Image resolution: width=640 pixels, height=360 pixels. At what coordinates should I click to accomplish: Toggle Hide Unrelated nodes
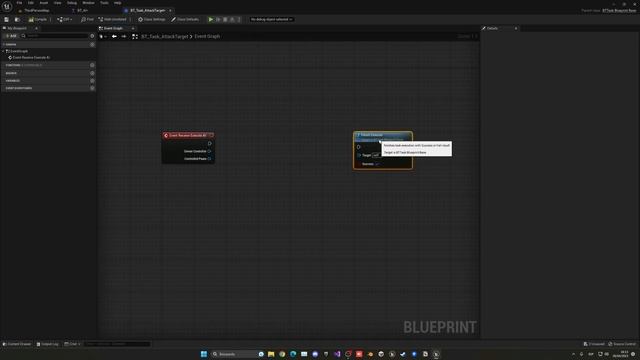pos(112,19)
